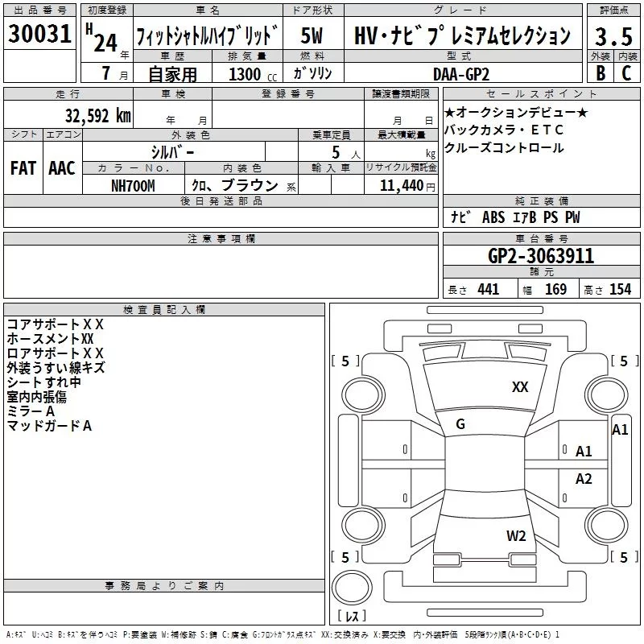Select the 外装うすい線キズ inspector note
644x644 pixels.
[x=56, y=368]
